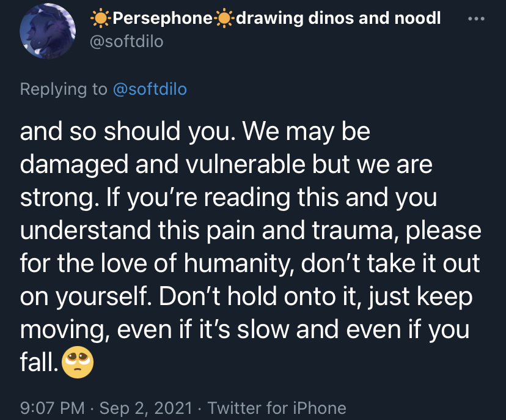
Task: Open the Twitter for iPhone source link
Action: (x=277, y=408)
